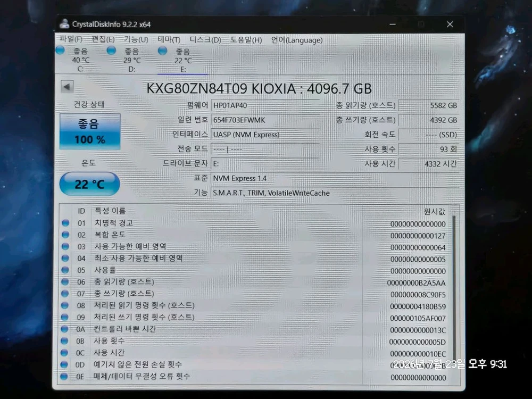
Task: Close the CrystalDiskInfo window
Action: click(450, 24)
